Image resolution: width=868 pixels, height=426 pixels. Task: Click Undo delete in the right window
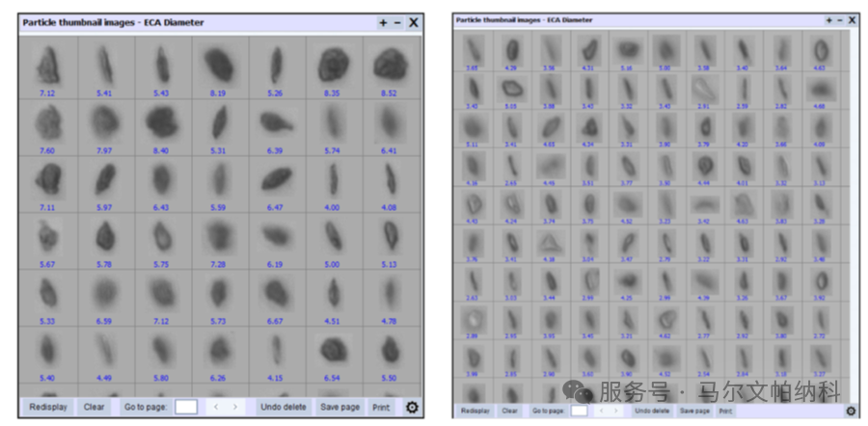click(652, 412)
